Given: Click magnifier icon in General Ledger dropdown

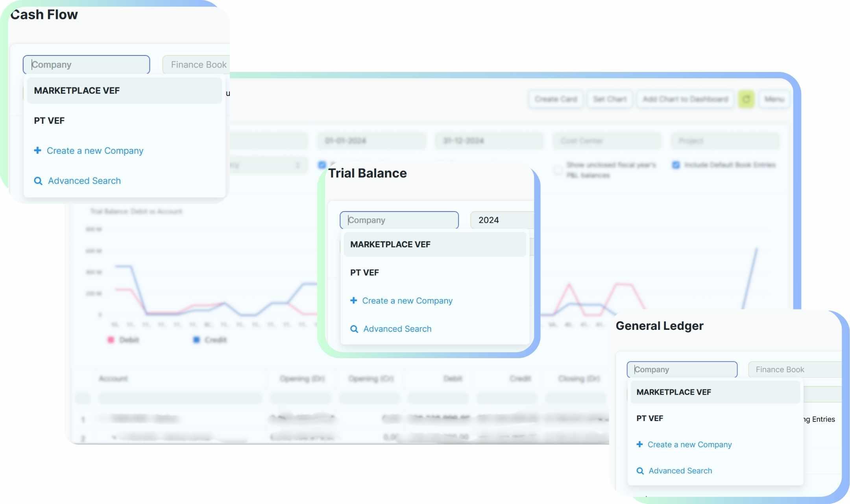Looking at the screenshot, I should 640,471.
